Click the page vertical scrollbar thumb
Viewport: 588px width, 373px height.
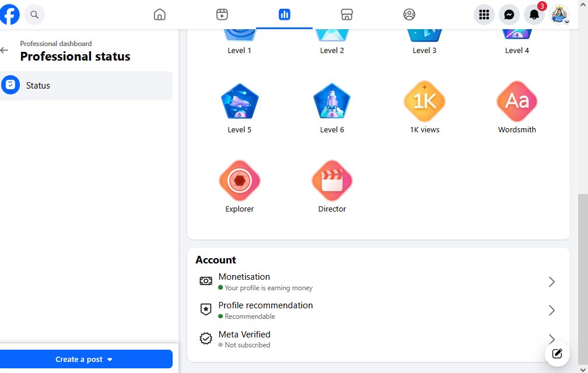pyautogui.click(x=582, y=279)
